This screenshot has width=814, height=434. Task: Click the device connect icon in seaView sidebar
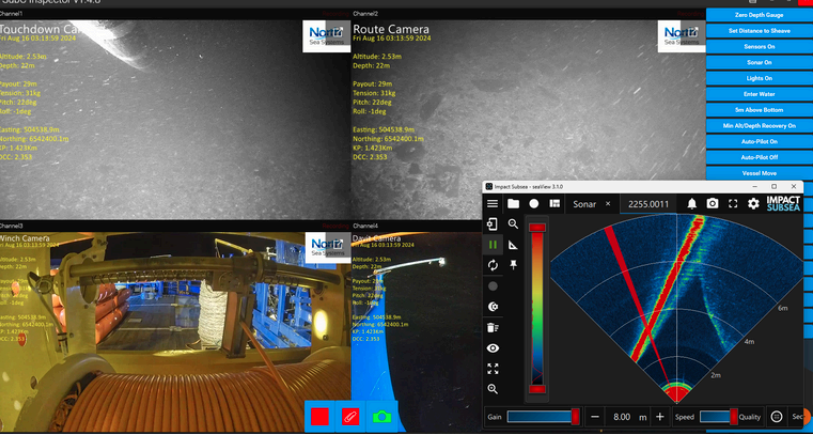click(x=493, y=224)
